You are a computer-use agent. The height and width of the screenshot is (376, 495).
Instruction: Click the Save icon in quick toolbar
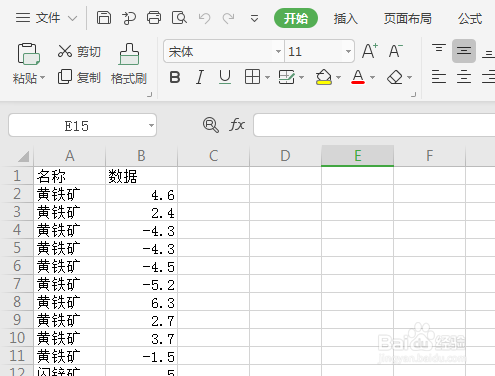[x=104, y=18]
